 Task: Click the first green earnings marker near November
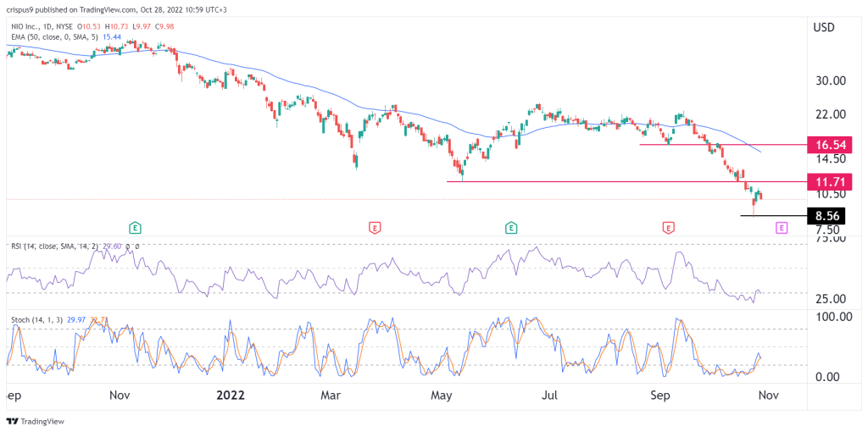pyautogui.click(x=135, y=227)
